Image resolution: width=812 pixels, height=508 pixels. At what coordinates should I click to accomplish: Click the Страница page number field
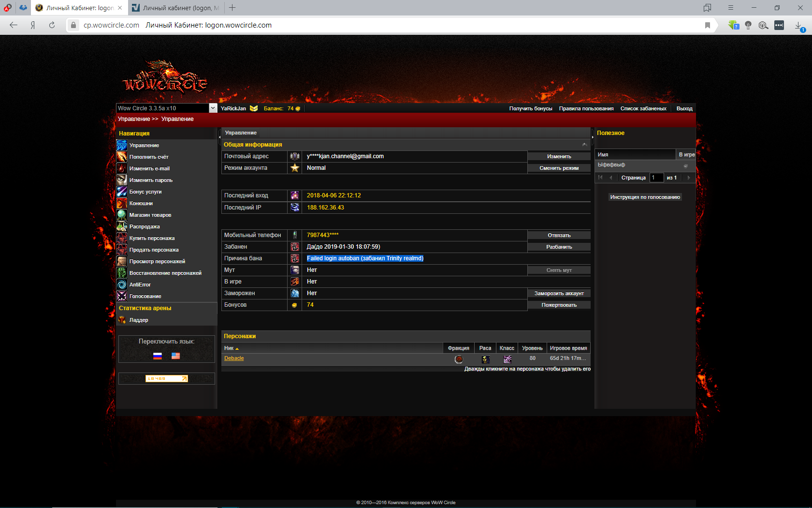pos(656,178)
